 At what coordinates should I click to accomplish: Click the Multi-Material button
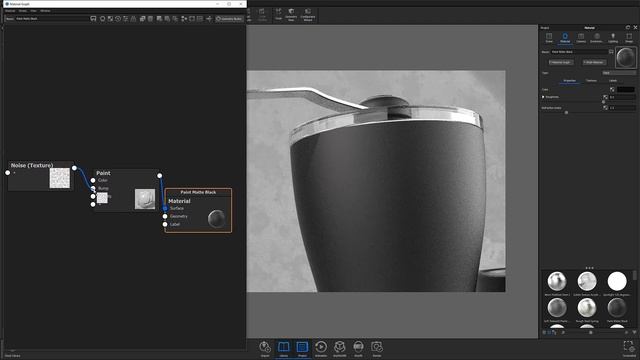(594, 62)
